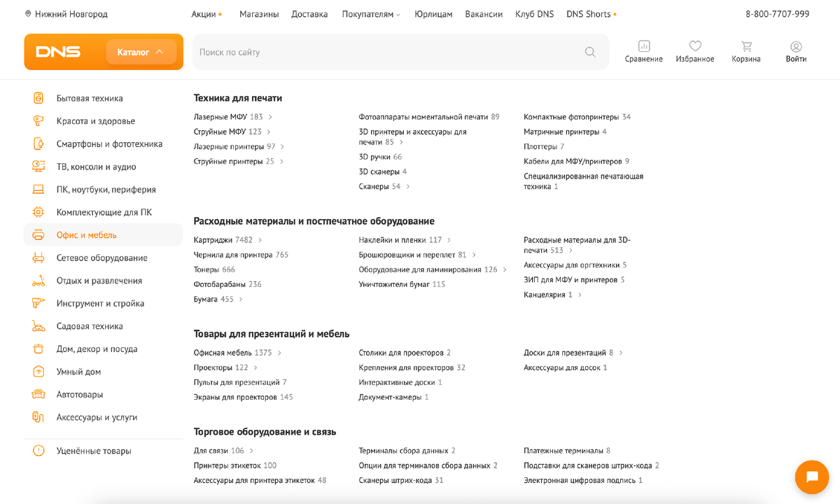Viewport: 840px width, 504px height.
Task: Click the Умный дом category icon
Action: click(x=38, y=372)
